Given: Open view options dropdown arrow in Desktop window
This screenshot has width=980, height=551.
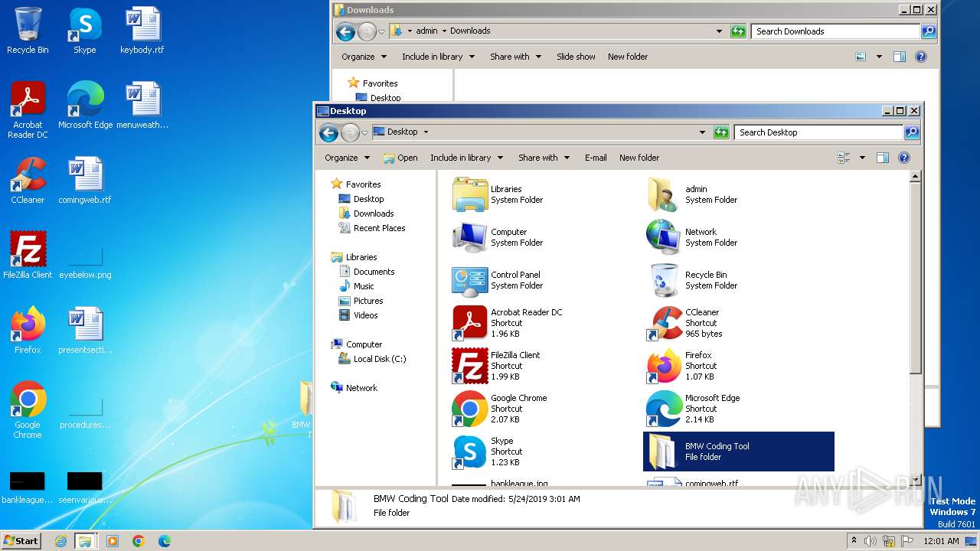Looking at the screenshot, I should pos(862,158).
